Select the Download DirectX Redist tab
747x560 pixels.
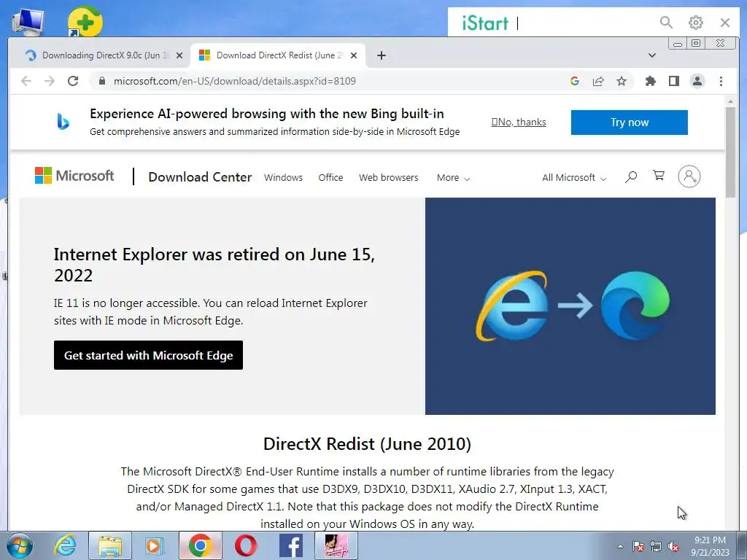[x=278, y=55]
